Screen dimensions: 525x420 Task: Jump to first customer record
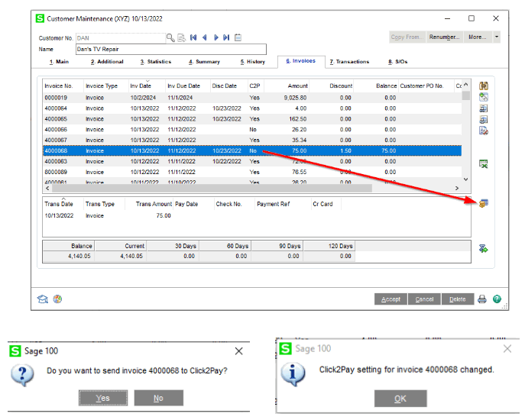[x=193, y=37]
